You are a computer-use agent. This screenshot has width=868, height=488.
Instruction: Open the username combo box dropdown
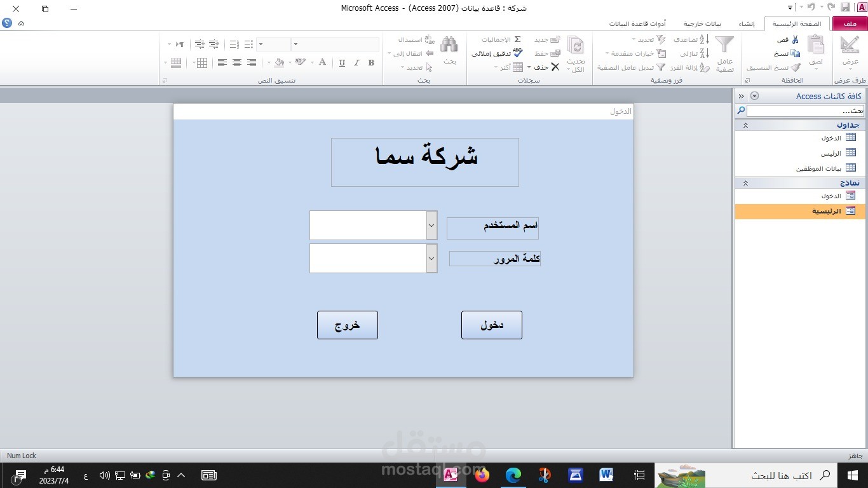(431, 225)
